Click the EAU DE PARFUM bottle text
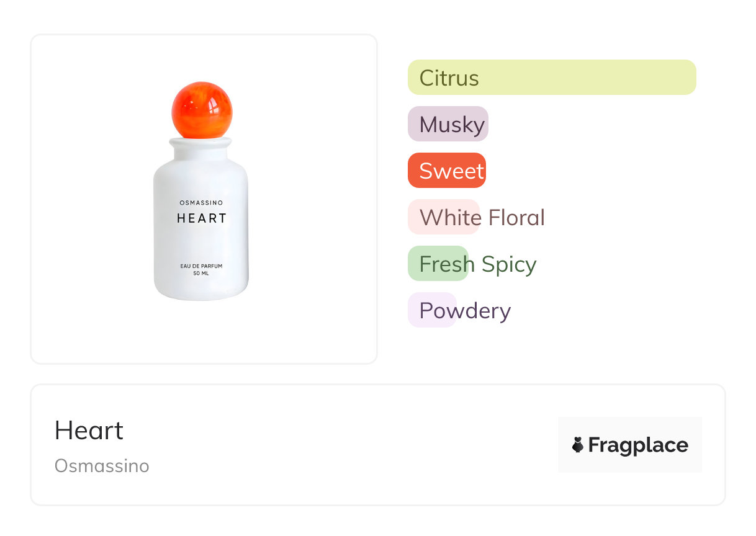The height and width of the screenshot is (536, 756). [201, 266]
